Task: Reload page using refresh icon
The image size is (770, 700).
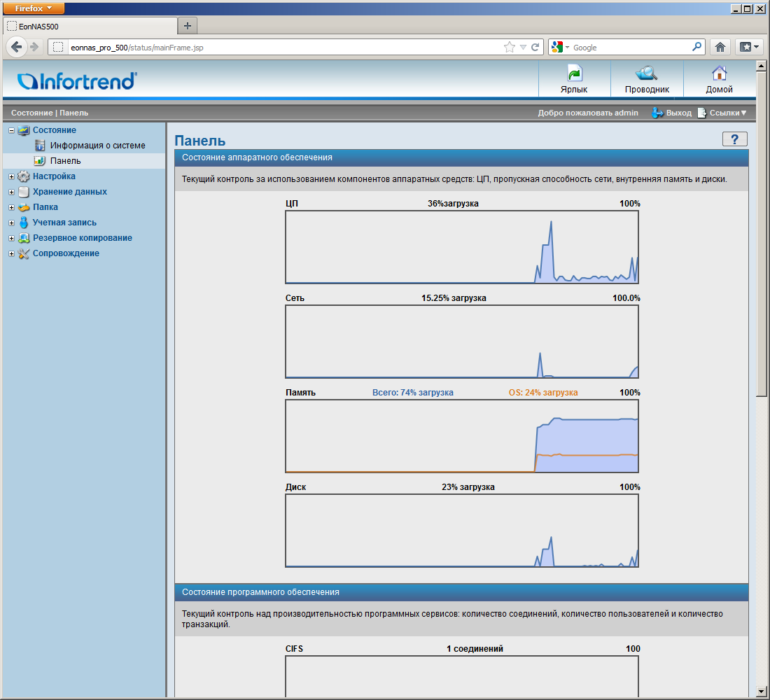Action: point(535,47)
